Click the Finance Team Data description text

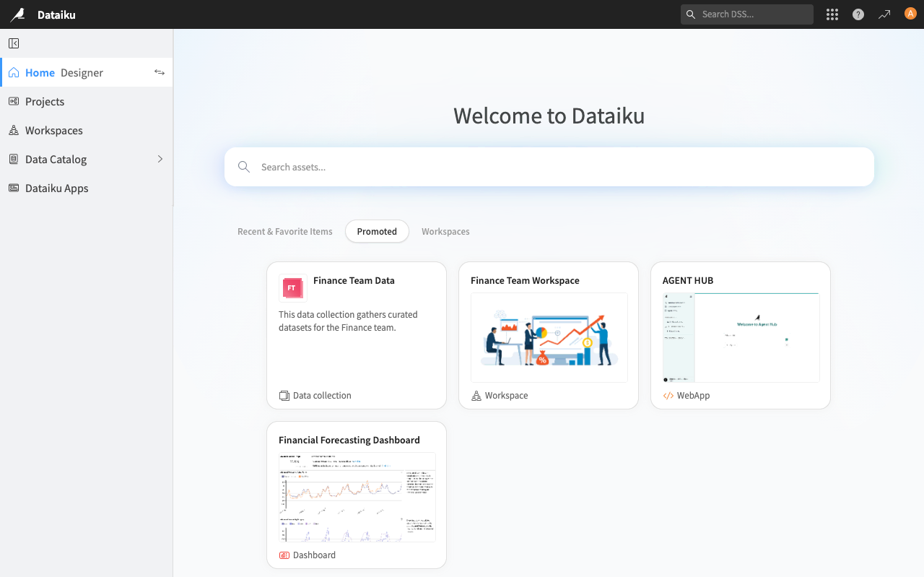coord(348,321)
